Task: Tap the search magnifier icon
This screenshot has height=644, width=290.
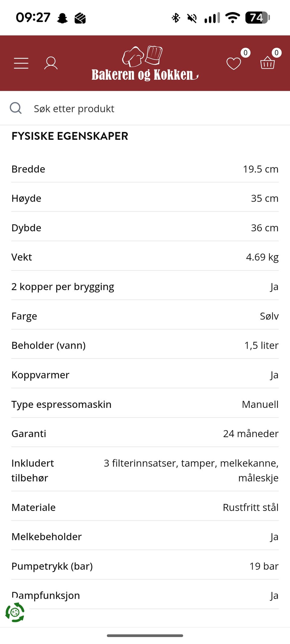Action: pos(16,108)
